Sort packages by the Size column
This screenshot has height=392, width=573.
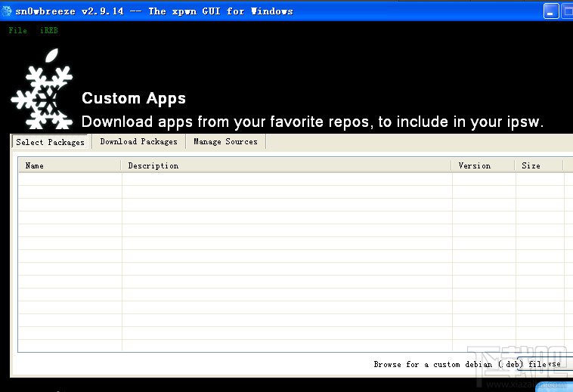(x=539, y=165)
